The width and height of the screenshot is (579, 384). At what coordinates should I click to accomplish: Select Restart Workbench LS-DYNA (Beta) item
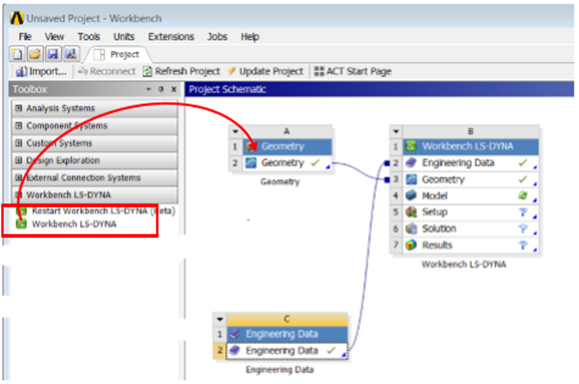(95, 211)
